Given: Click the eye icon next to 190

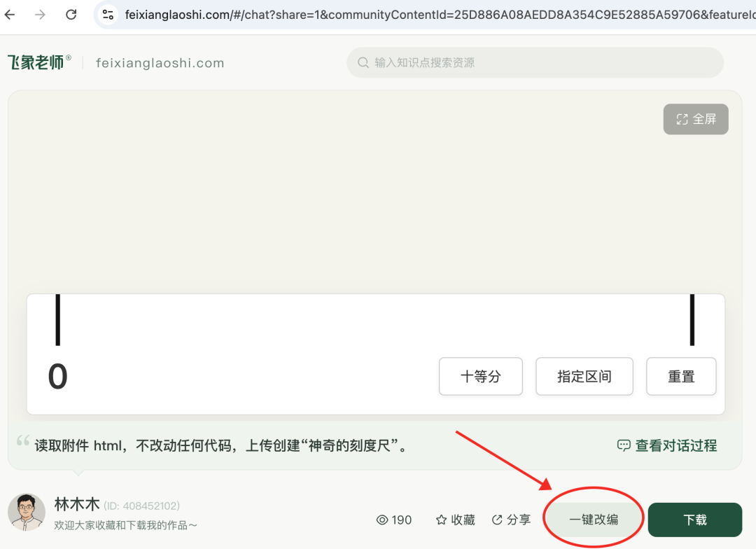Looking at the screenshot, I should click(381, 520).
